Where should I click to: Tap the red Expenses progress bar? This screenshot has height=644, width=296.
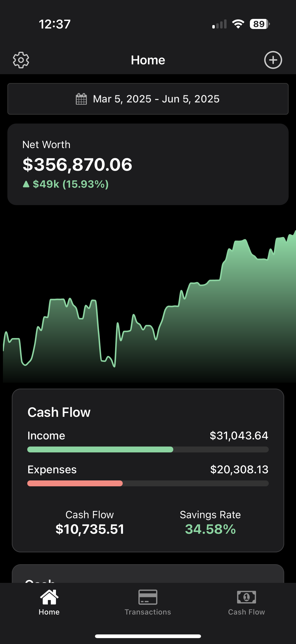(x=75, y=483)
